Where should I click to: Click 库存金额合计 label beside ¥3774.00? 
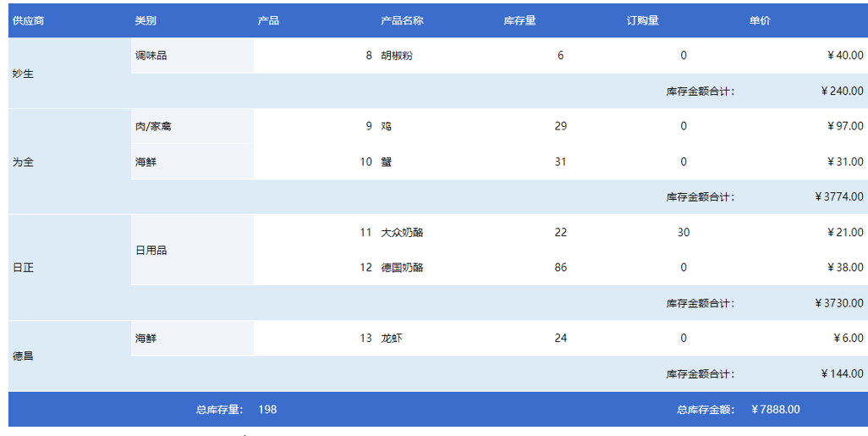coord(700,197)
